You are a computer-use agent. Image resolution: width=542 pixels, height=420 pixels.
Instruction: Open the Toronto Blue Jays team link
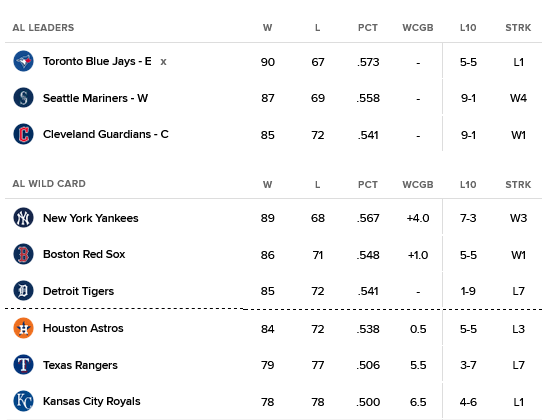point(97,62)
